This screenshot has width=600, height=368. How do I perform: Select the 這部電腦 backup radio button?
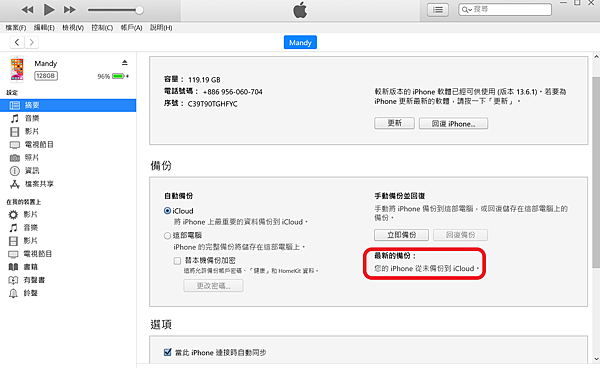point(167,236)
